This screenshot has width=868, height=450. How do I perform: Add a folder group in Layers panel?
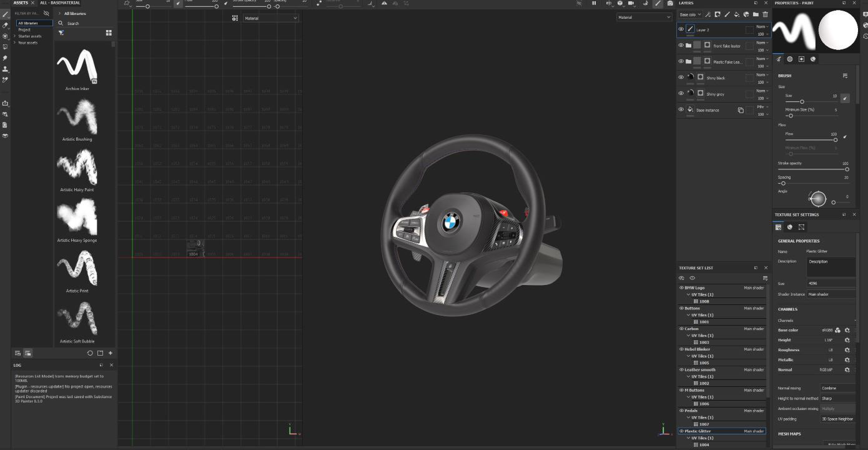coord(756,14)
